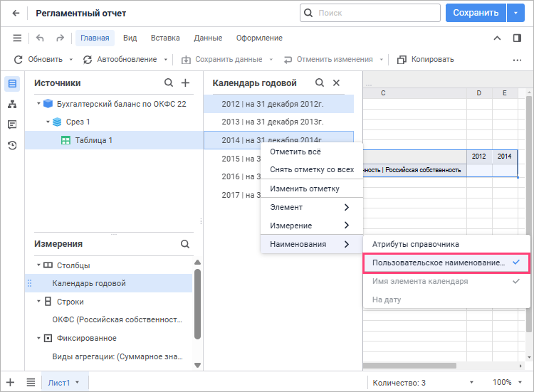Search in the Источники panel
This screenshot has height=392, width=534.
pyautogui.click(x=169, y=83)
